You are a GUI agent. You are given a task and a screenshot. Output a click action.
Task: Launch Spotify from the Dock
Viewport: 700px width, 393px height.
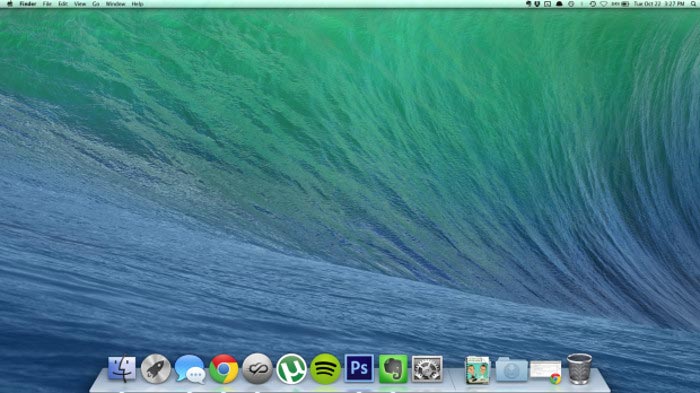[325, 369]
